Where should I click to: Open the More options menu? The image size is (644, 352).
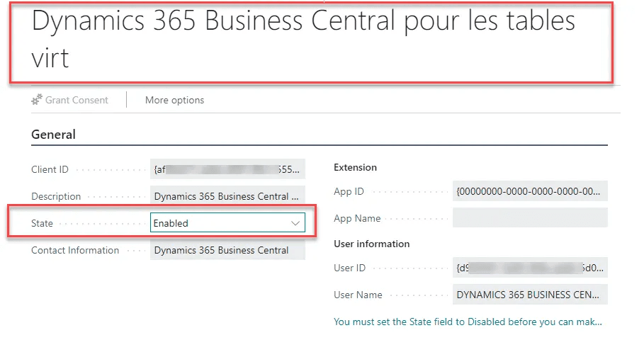click(x=174, y=101)
